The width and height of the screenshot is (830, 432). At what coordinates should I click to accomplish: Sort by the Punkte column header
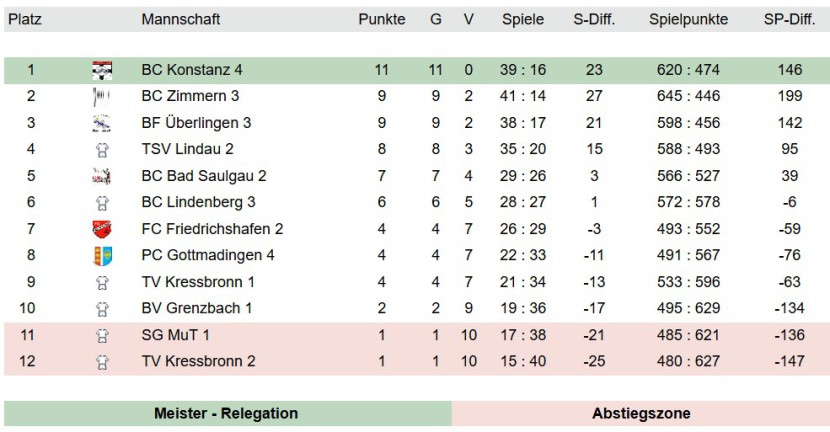(x=382, y=20)
